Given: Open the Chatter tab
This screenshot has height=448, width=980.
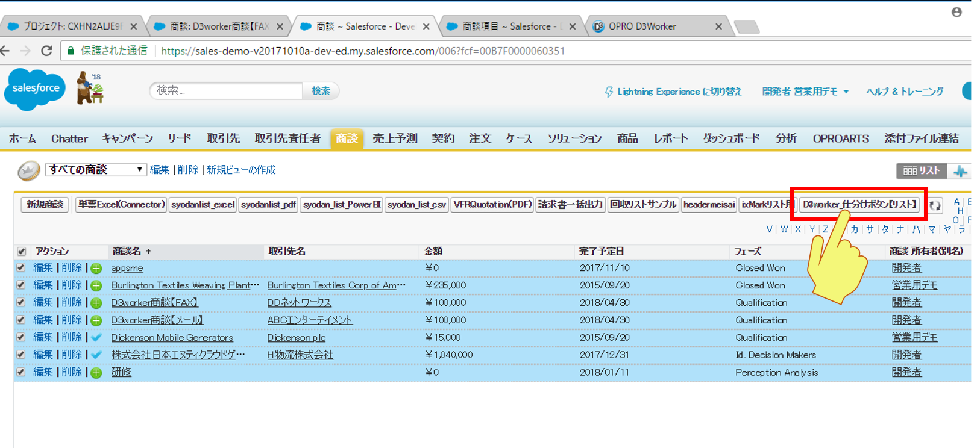Looking at the screenshot, I should point(69,138).
